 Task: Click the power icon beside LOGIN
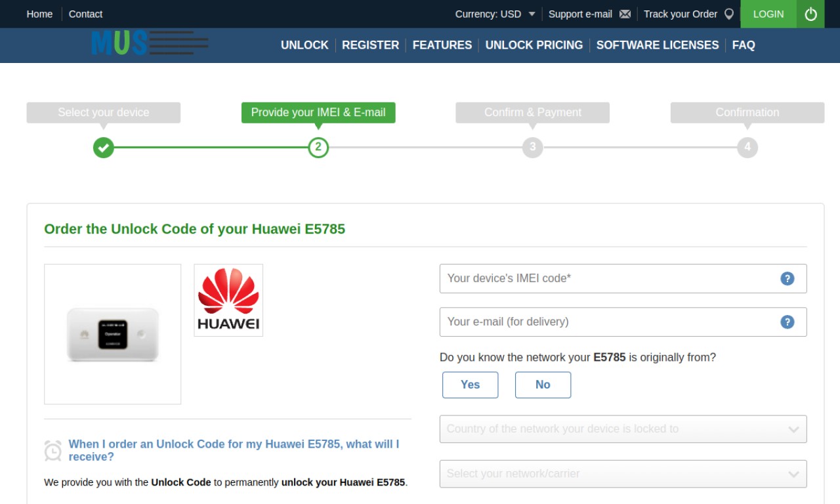810,14
